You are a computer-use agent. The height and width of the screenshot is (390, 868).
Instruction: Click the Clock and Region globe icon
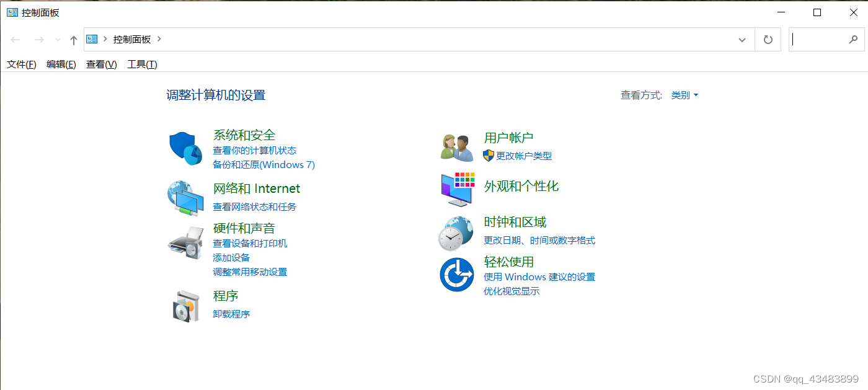pos(457,233)
